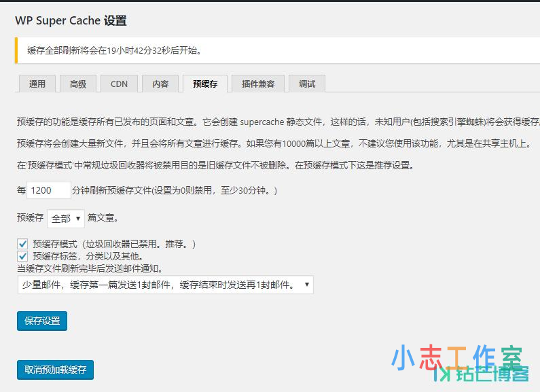
Task: Toggle 预缓存标签，分类以及其他 checkbox
Action: click(22, 256)
